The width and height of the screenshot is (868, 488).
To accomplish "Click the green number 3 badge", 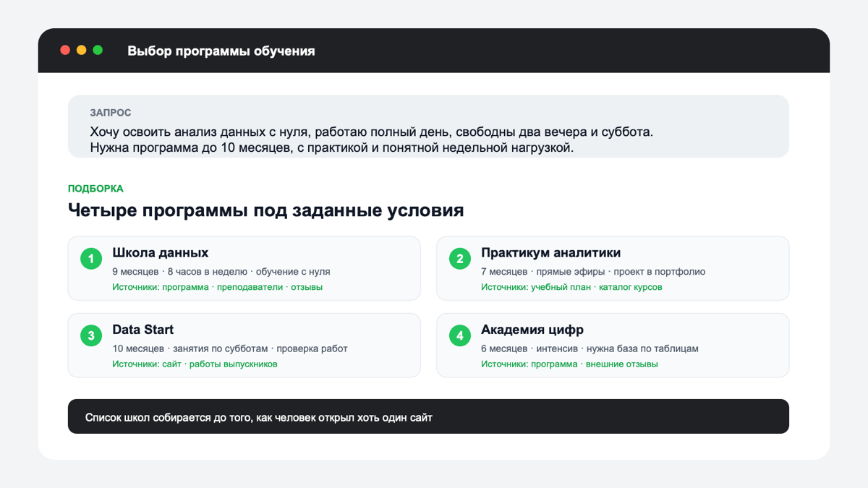I will 91,335.
